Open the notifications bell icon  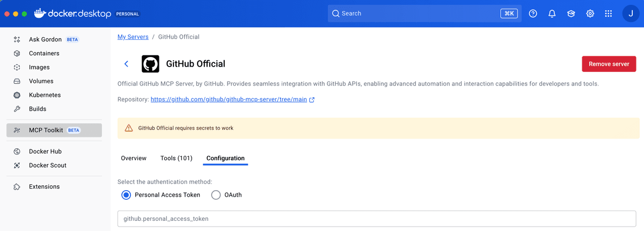(x=552, y=13)
